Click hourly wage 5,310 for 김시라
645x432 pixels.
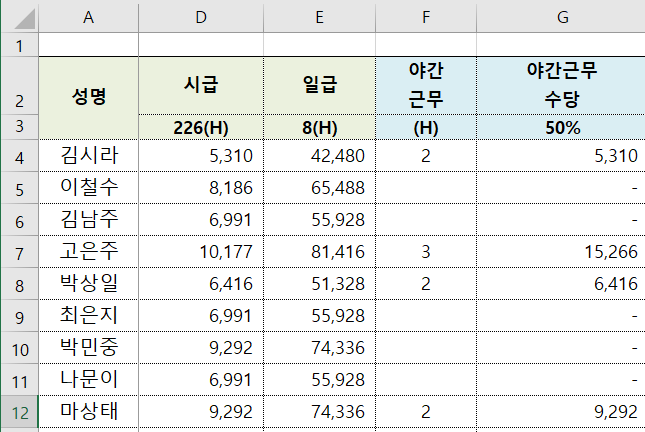pyautogui.click(x=201, y=156)
